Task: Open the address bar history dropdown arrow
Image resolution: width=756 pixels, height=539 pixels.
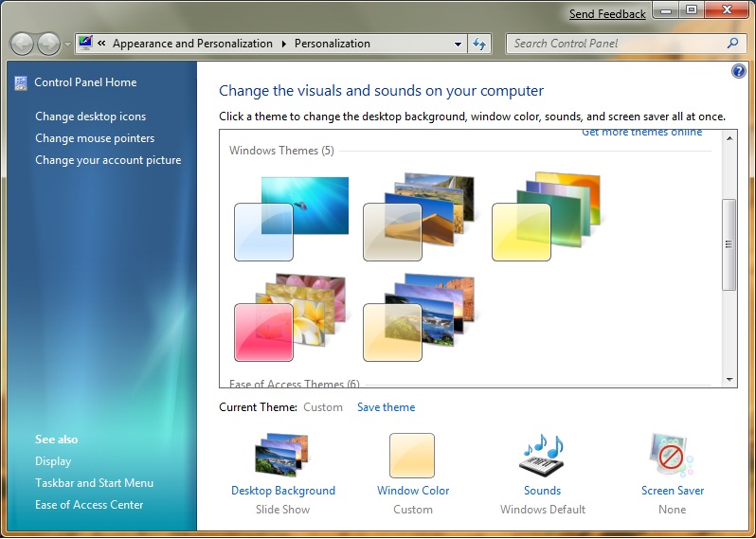Action: [458, 44]
